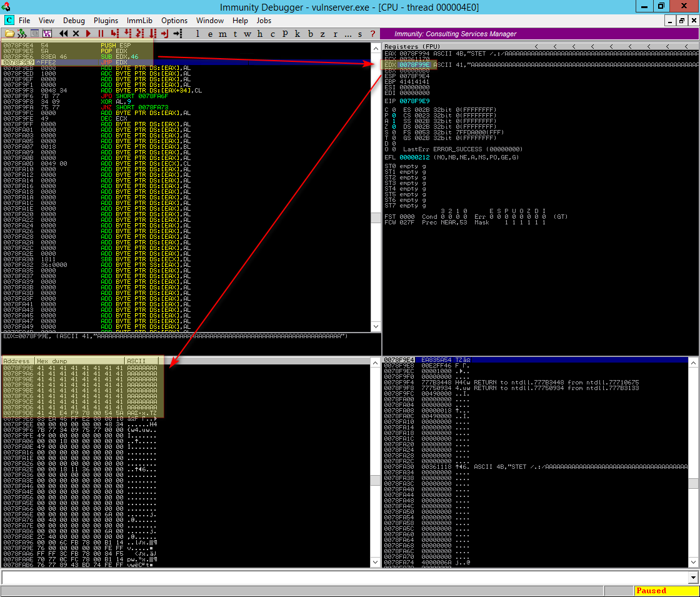The image size is (700, 597).
Task: Show handles via 'h' toolbar button
Action: 260,34
